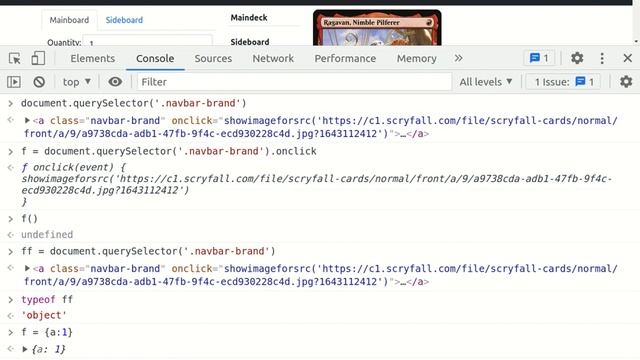The height and width of the screenshot is (360, 640).
Task: Open the messages badge showing 1
Action: coord(539,58)
